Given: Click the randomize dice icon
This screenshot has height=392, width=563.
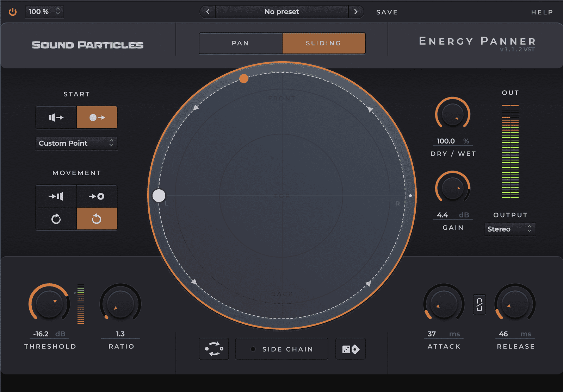Looking at the screenshot, I should pyautogui.click(x=351, y=349).
